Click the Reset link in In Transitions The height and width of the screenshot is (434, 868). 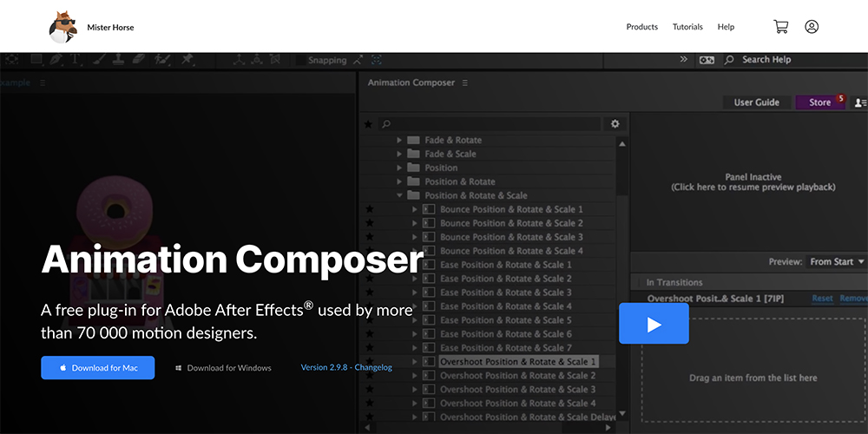(x=822, y=299)
